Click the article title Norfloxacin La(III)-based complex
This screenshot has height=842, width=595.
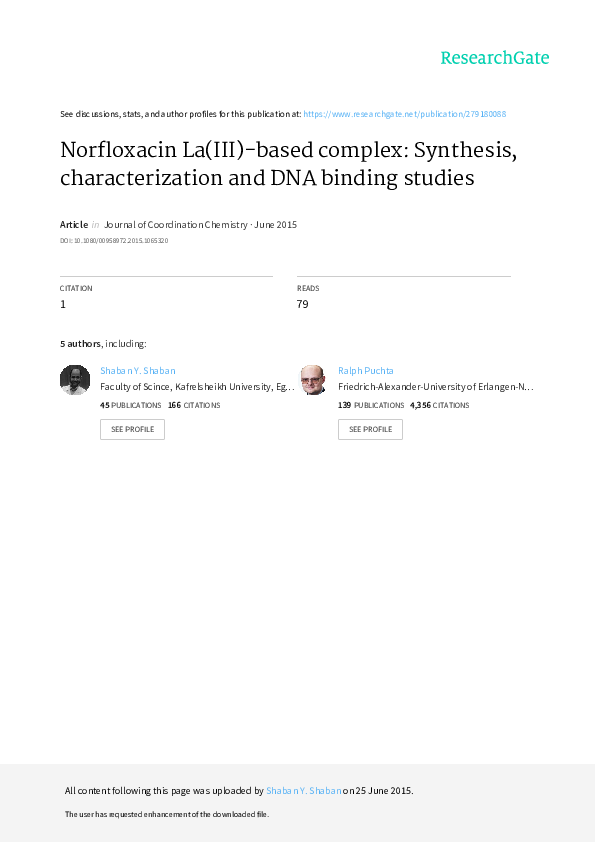(x=288, y=163)
